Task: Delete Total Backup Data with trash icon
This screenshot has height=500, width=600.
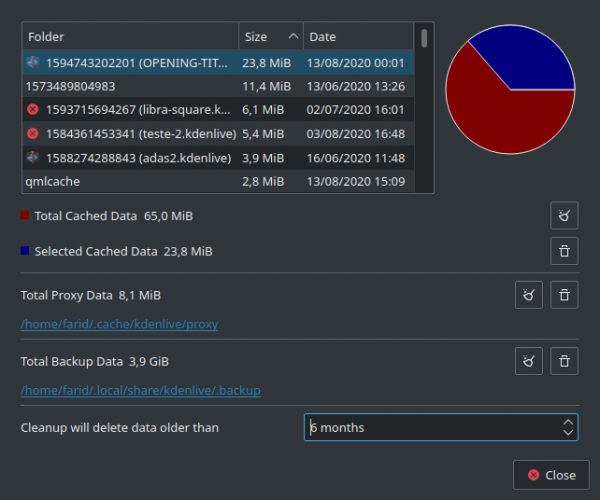Action: pyautogui.click(x=564, y=361)
